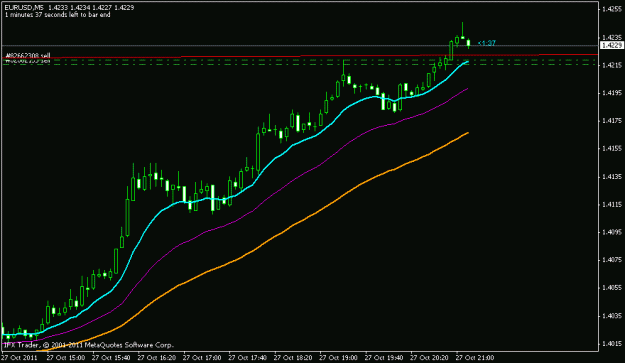Click the 1.4155 price axis label
Image resolution: width=625 pixels, height=363 pixels.
click(x=613, y=148)
